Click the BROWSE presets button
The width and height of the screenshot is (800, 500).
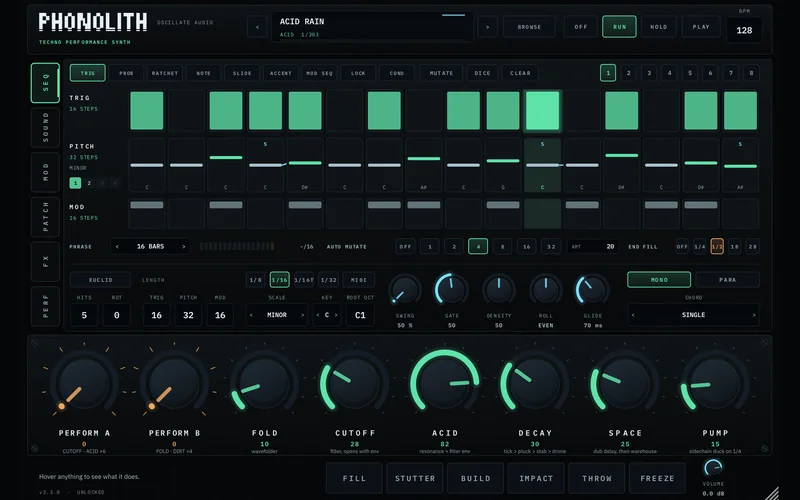point(529,27)
